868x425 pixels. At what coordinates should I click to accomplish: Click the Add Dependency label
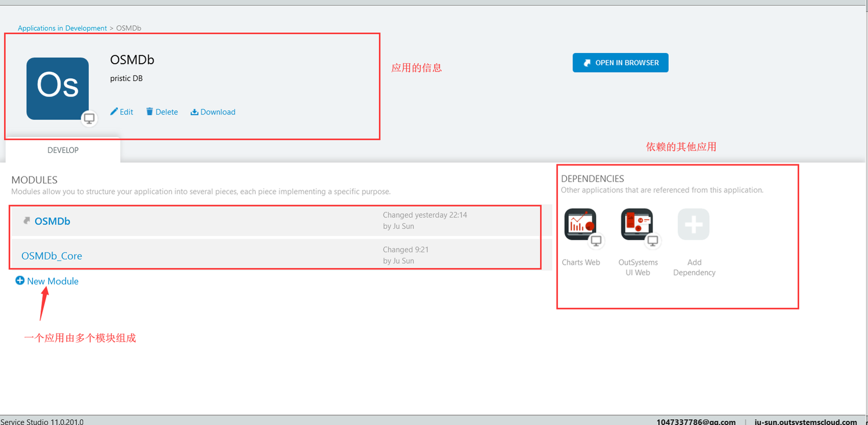pyautogui.click(x=694, y=267)
